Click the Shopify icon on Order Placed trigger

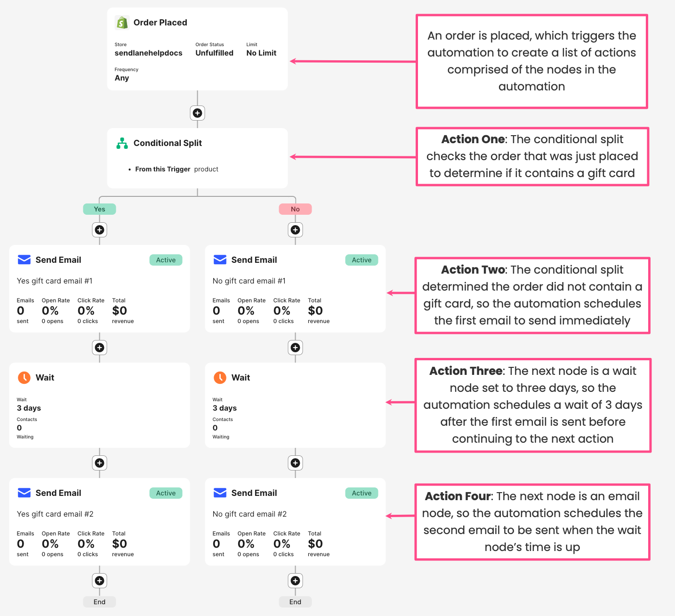tap(122, 23)
